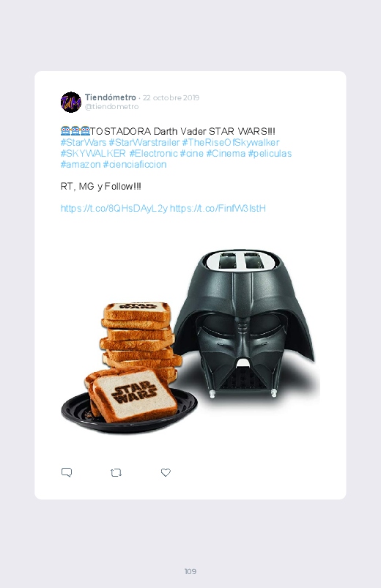Open the #Cinema hashtag
This screenshot has width=381, height=588.
[226, 153]
